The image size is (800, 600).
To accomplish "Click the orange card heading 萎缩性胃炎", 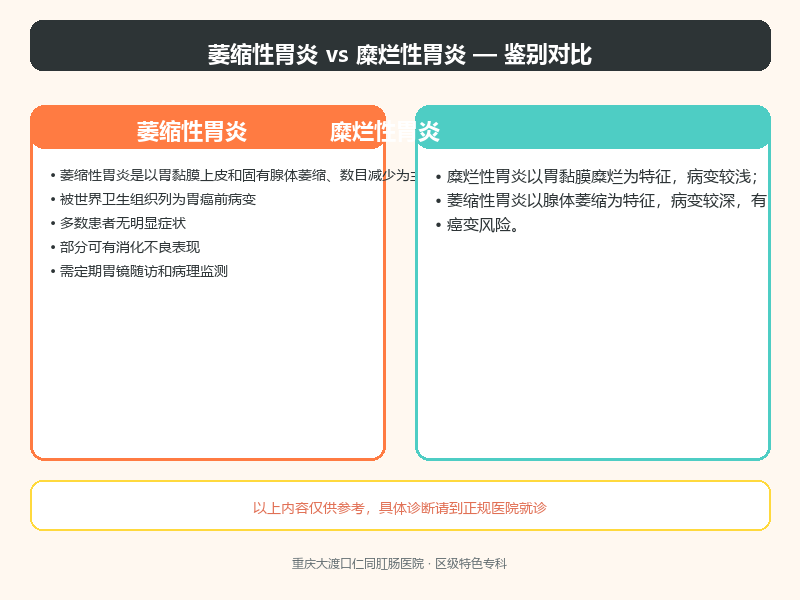I will point(192,132).
